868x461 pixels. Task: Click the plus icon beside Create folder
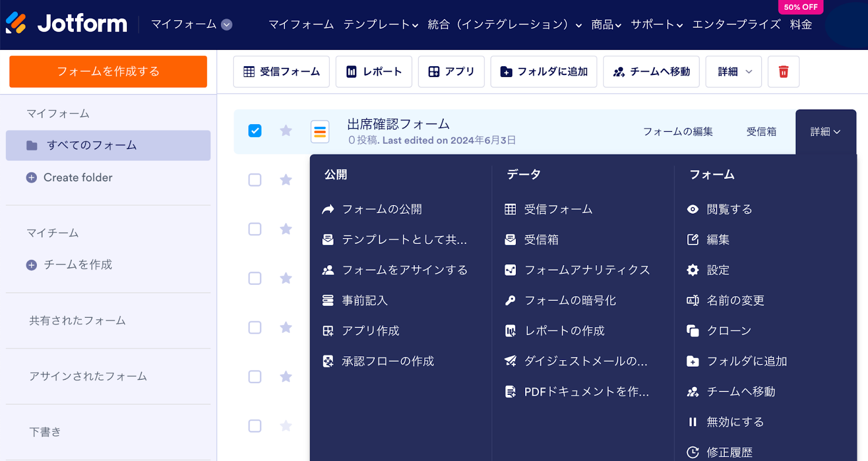point(31,177)
